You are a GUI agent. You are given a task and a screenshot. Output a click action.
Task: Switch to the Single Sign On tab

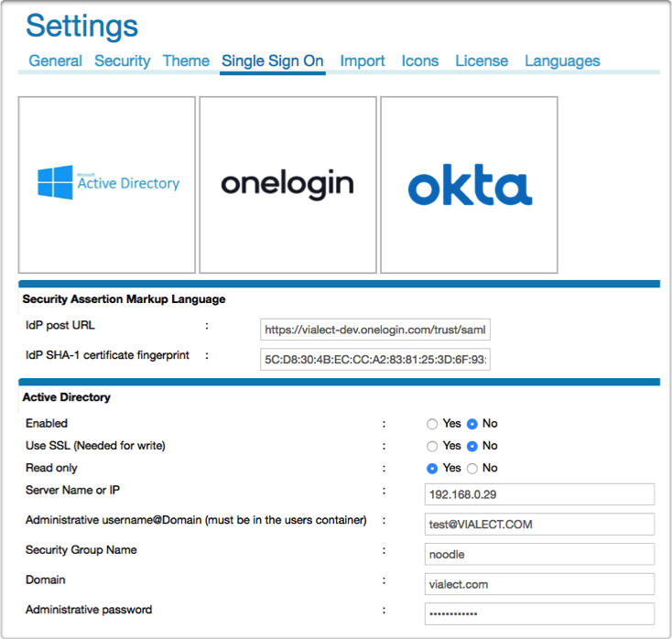(x=273, y=60)
